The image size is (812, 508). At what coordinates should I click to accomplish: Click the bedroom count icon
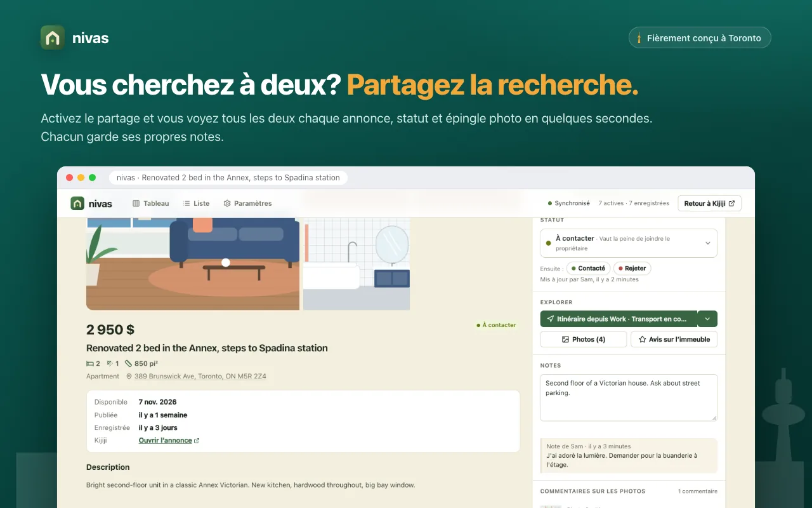pyautogui.click(x=89, y=364)
